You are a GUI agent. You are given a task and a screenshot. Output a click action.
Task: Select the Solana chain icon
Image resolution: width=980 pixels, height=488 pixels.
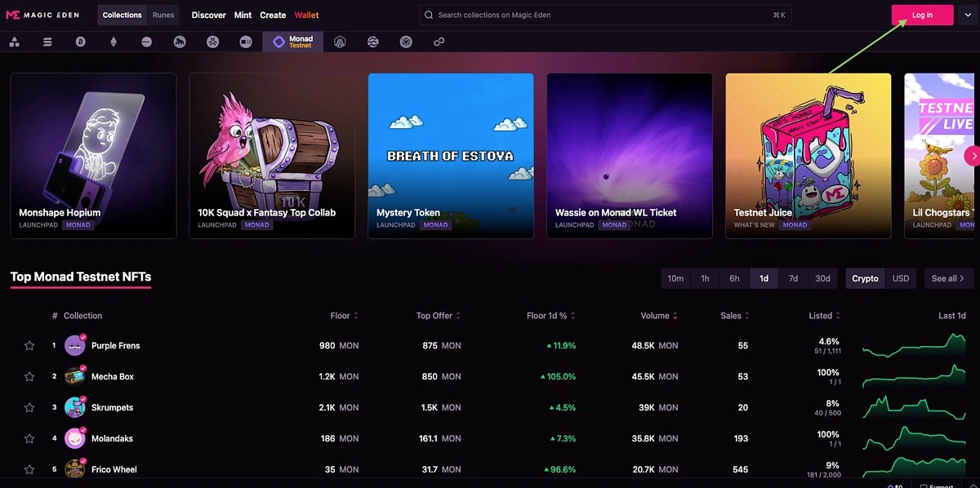pyautogui.click(x=47, y=42)
